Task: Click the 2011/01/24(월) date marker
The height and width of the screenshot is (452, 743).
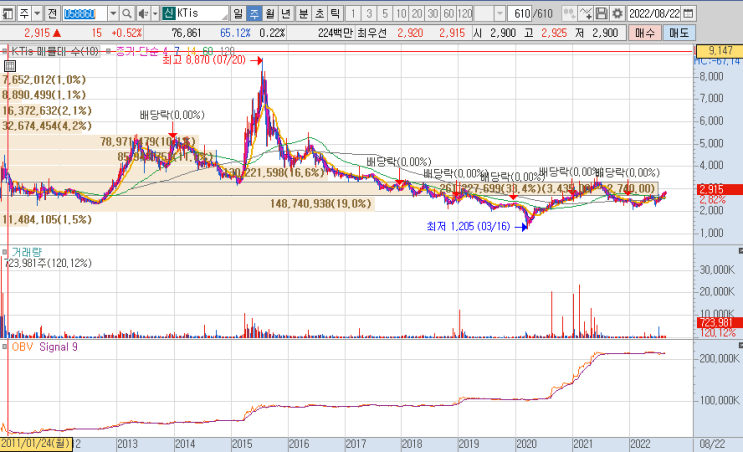Action: click(x=36, y=444)
